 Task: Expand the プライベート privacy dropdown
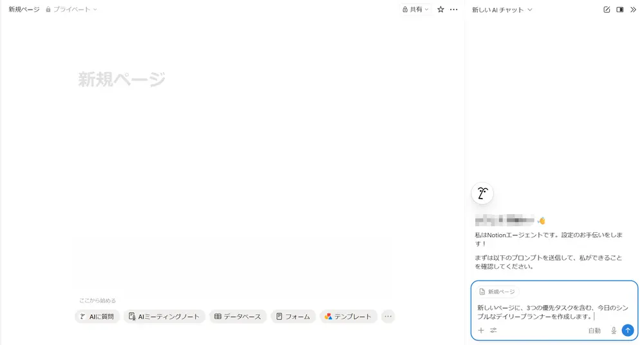coord(71,10)
